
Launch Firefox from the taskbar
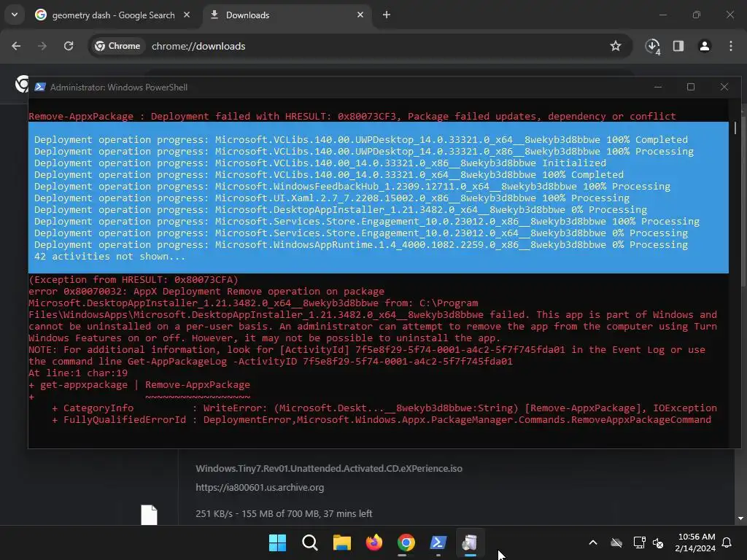coord(374,542)
